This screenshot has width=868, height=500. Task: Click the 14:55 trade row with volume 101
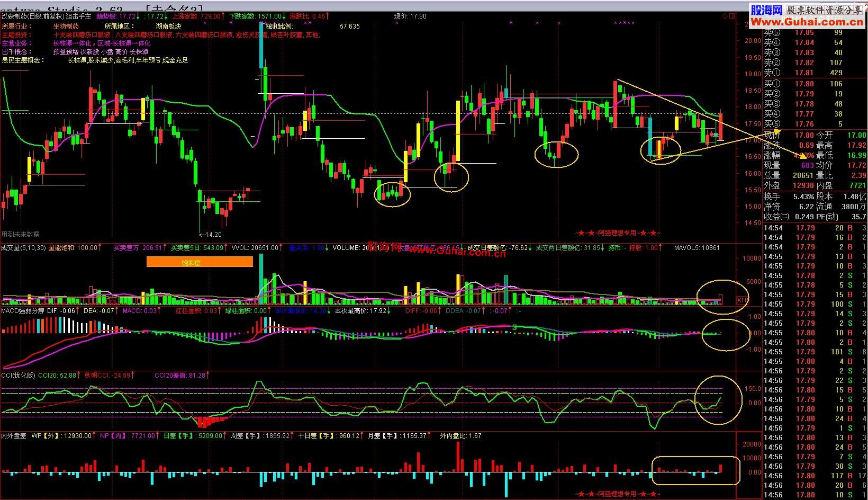(x=815, y=352)
